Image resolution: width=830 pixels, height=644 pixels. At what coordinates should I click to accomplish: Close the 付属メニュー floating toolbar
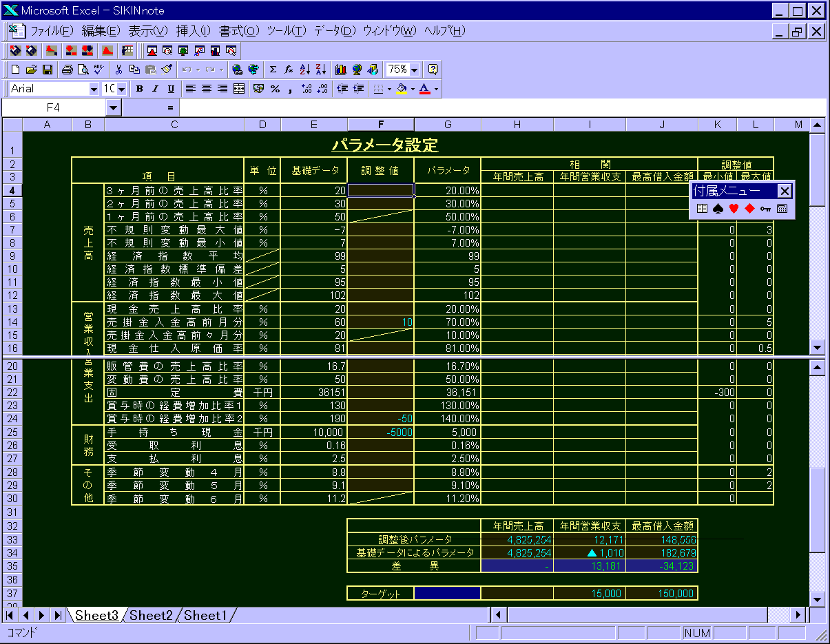(785, 191)
